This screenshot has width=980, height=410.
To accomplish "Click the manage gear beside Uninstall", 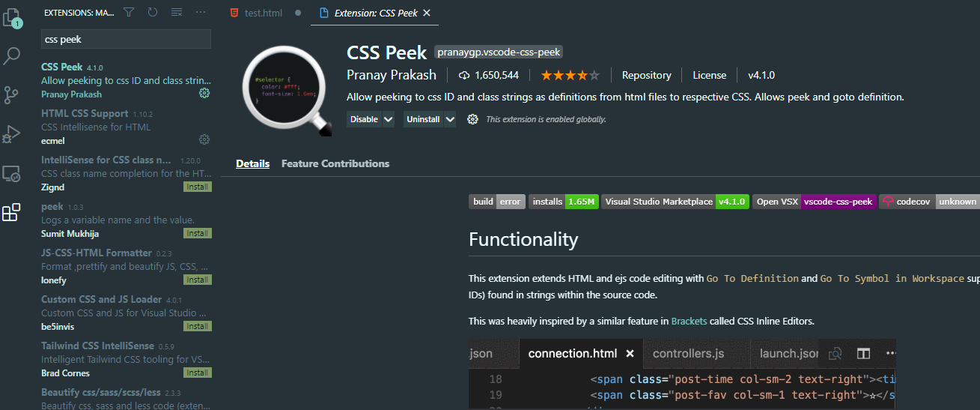I will point(472,119).
